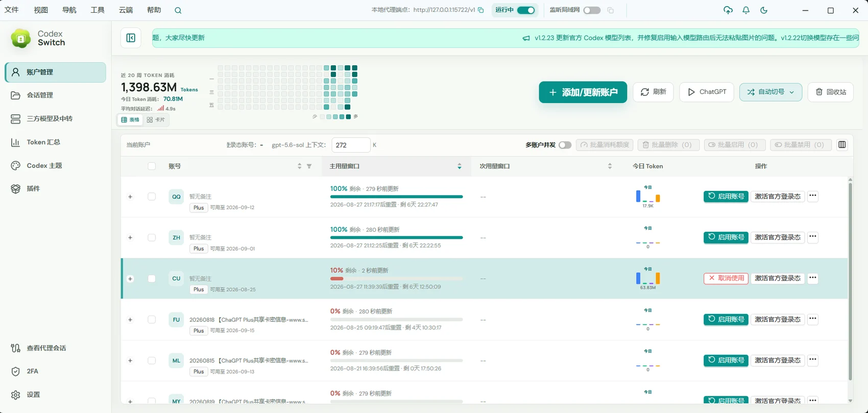Copy the local proxy endpoint URL
Image resolution: width=868 pixels, height=413 pixels.
pyautogui.click(x=481, y=10)
